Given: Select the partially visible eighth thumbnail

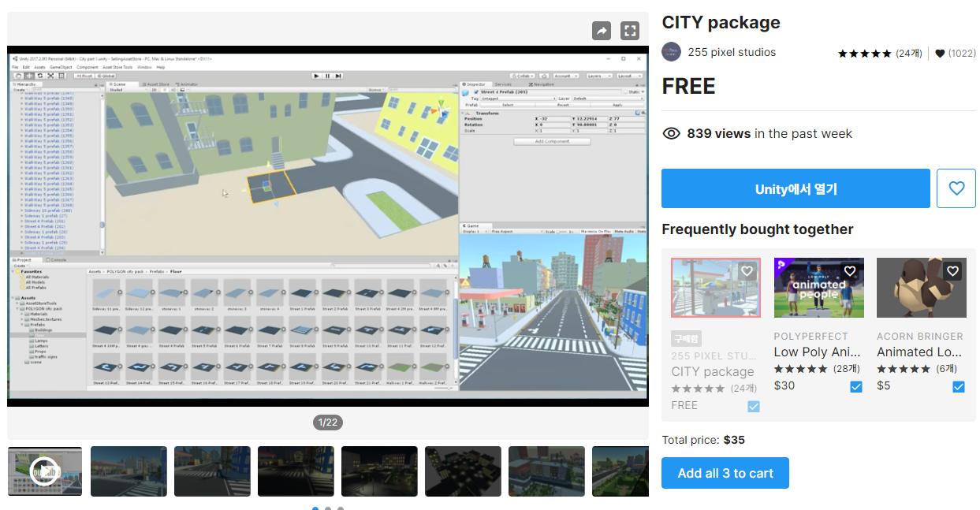Looking at the screenshot, I should [620, 471].
